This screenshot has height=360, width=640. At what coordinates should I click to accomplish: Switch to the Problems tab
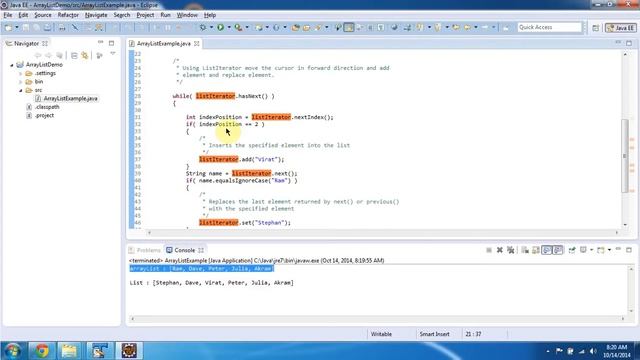click(x=145, y=250)
